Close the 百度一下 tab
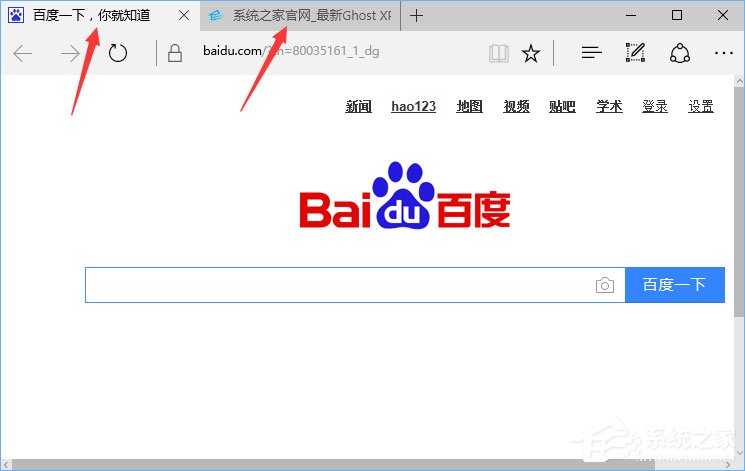 click(x=183, y=16)
